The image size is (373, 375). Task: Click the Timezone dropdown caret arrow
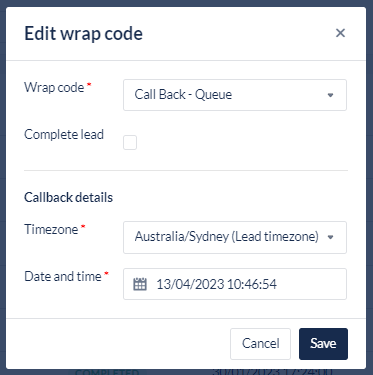click(x=330, y=237)
